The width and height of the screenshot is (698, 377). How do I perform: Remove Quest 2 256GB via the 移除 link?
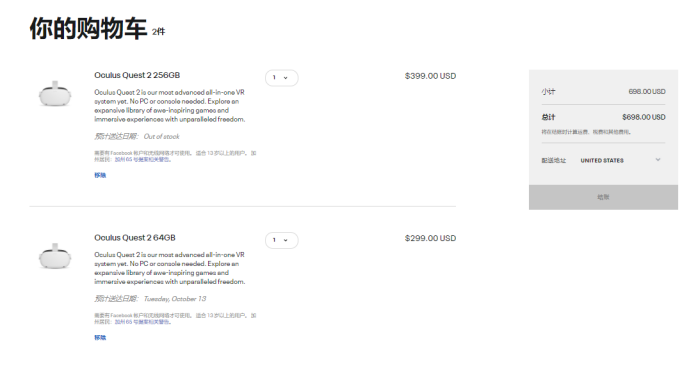[100, 175]
